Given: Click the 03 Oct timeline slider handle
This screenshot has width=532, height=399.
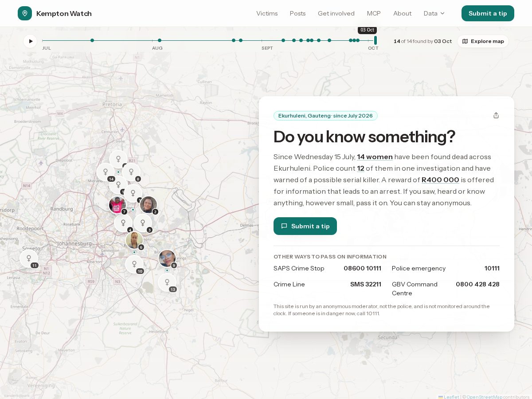Looking at the screenshot, I should click(376, 40).
